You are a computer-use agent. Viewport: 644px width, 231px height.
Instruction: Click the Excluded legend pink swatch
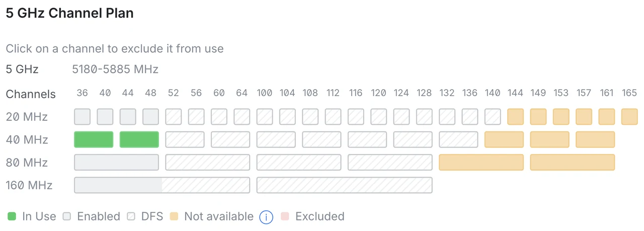pyautogui.click(x=285, y=217)
